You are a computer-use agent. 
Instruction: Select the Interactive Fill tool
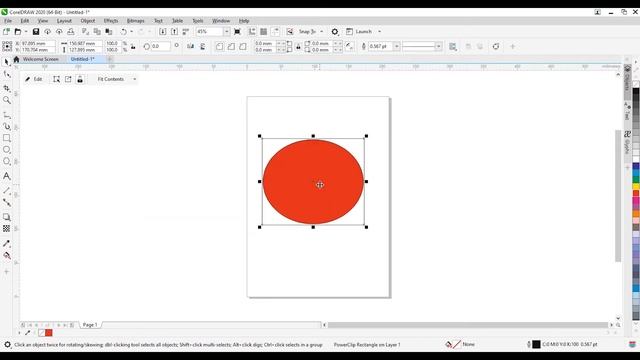point(7,256)
